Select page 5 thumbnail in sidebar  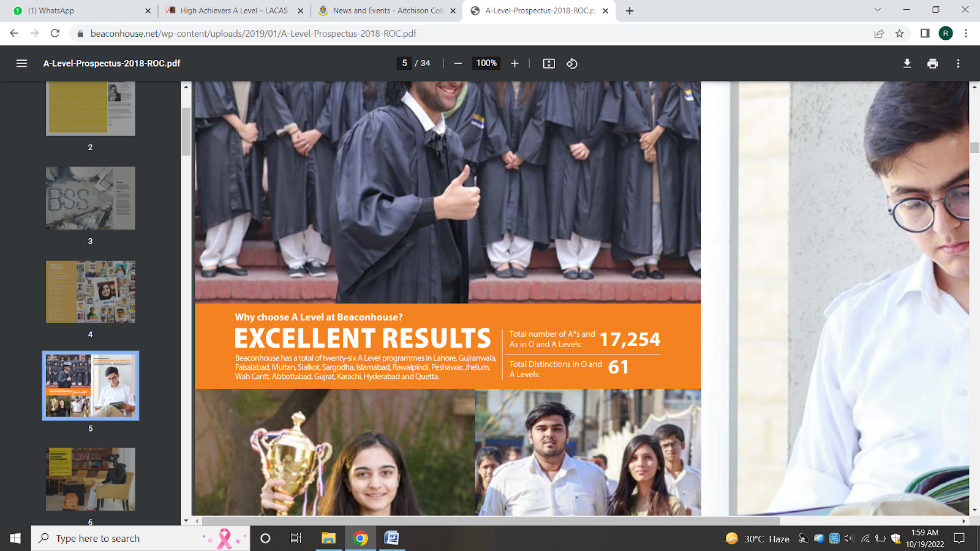(x=91, y=386)
